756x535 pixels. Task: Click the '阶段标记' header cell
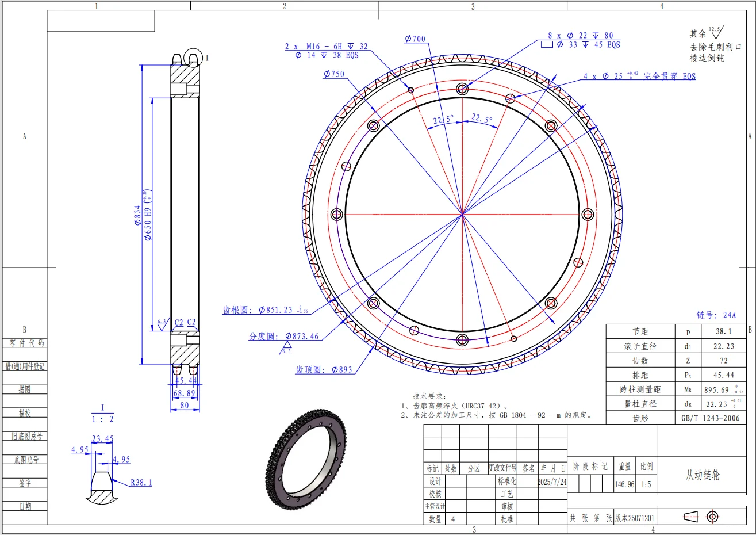[590, 467]
